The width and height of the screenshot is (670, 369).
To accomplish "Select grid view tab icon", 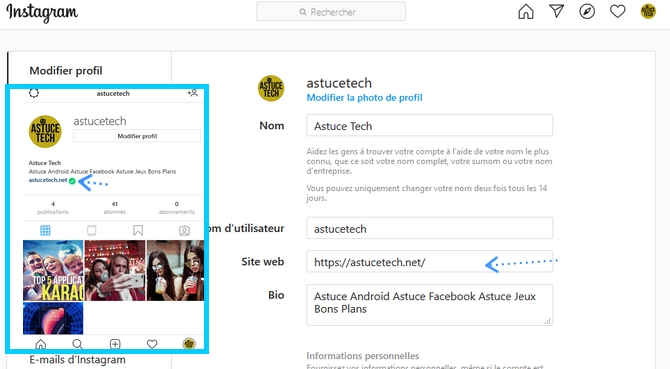I will (x=45, y=231).
